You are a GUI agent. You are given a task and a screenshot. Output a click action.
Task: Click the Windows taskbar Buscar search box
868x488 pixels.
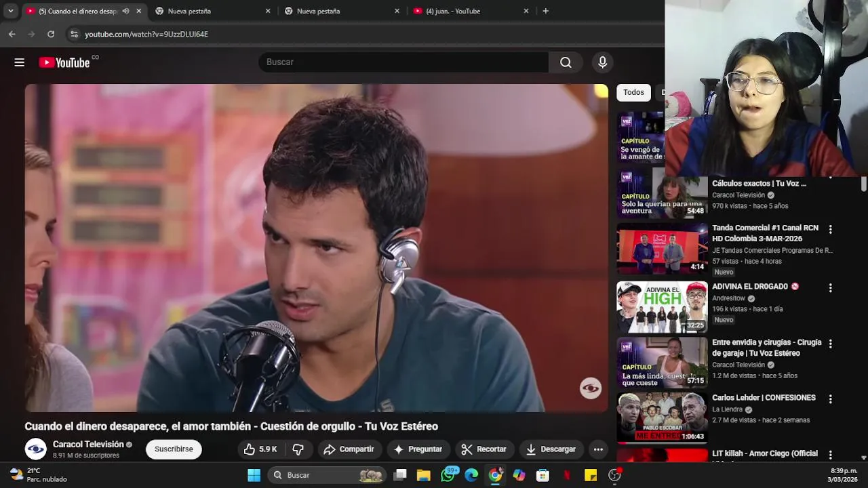[327, 475]
